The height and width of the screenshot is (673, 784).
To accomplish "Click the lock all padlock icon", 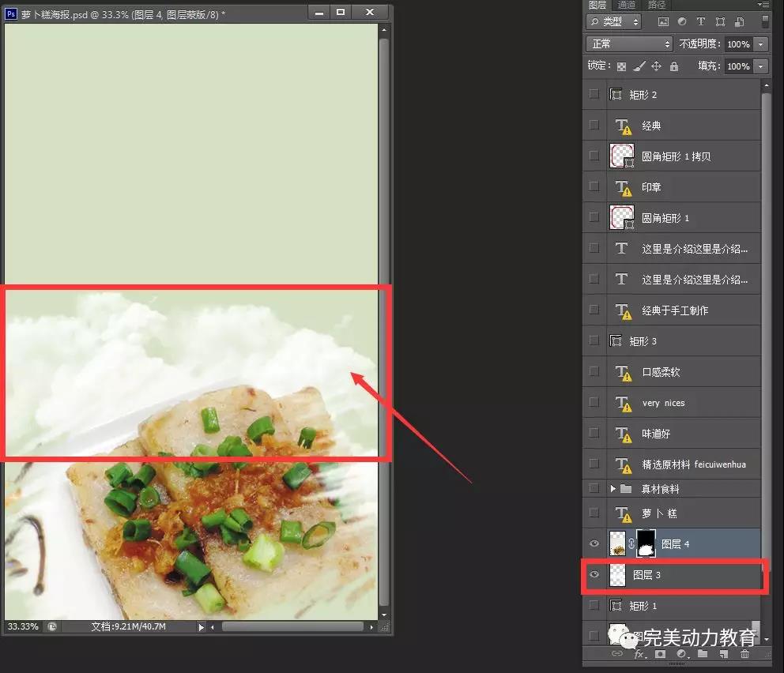I will 673,67.
